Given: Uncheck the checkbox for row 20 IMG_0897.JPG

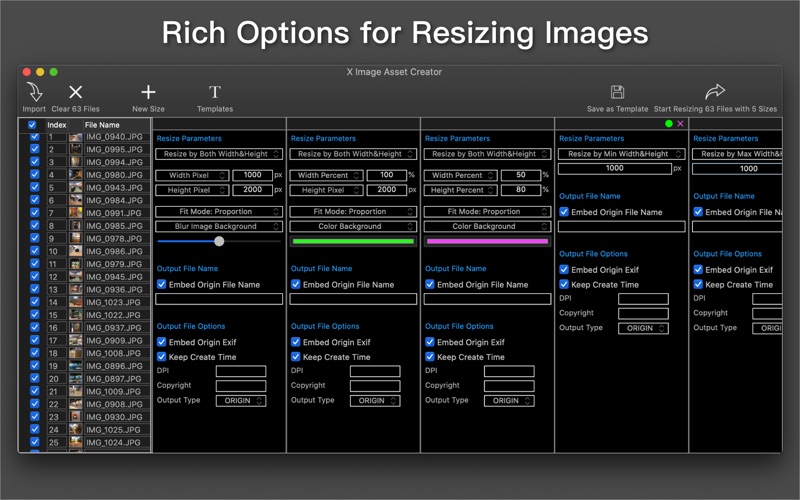Looking at the screenshot, I should (35, 379).
